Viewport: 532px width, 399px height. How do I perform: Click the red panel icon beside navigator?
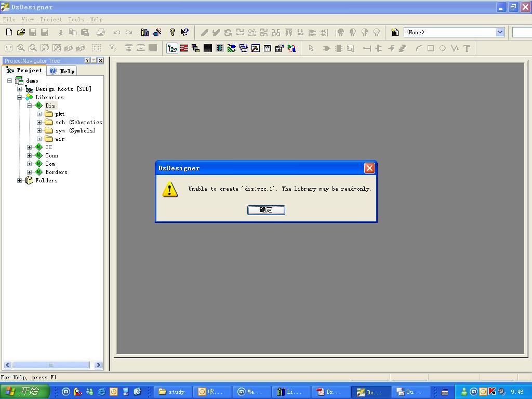pos(184,48)
